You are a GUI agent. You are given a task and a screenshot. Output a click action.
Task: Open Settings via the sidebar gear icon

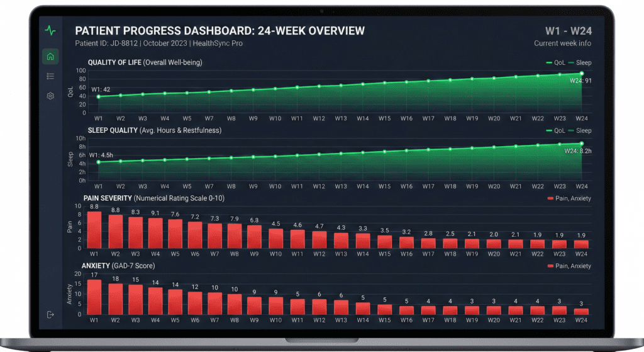50,96
